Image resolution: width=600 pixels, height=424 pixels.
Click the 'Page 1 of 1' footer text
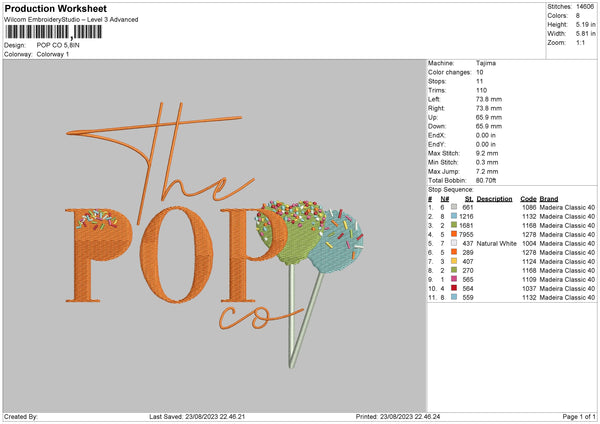(573, 416)
